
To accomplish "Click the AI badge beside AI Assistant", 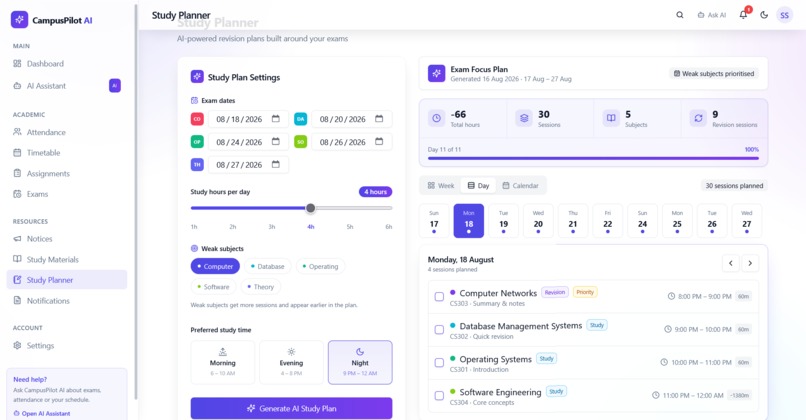I will point(115,85).
